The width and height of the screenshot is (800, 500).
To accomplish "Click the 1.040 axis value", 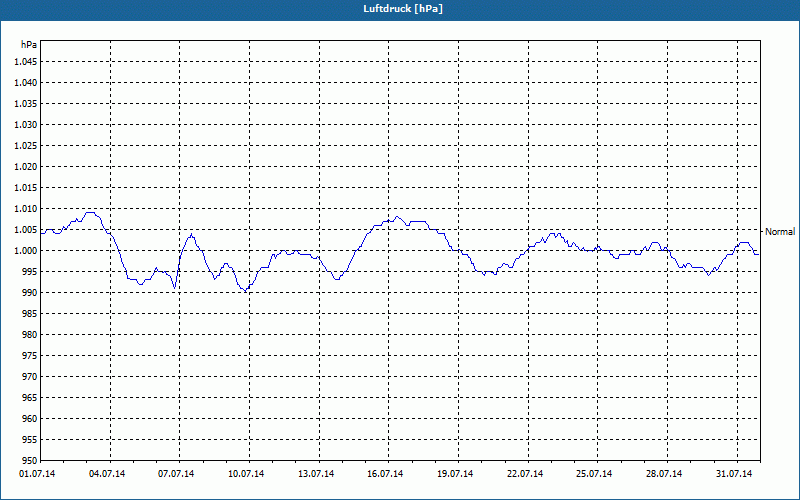I will pyautogui.click(x=26, y=83).
